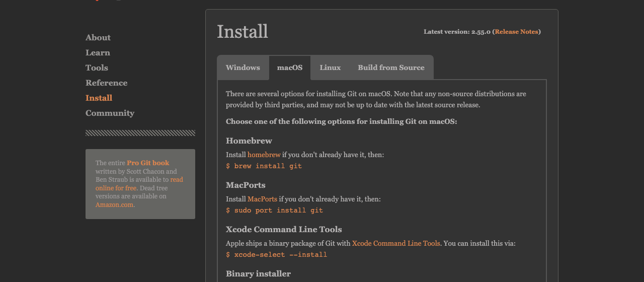The width and height of the screenshot is (644, 282).
Task: Open the Amazon.com link
Action: point(115,205)
